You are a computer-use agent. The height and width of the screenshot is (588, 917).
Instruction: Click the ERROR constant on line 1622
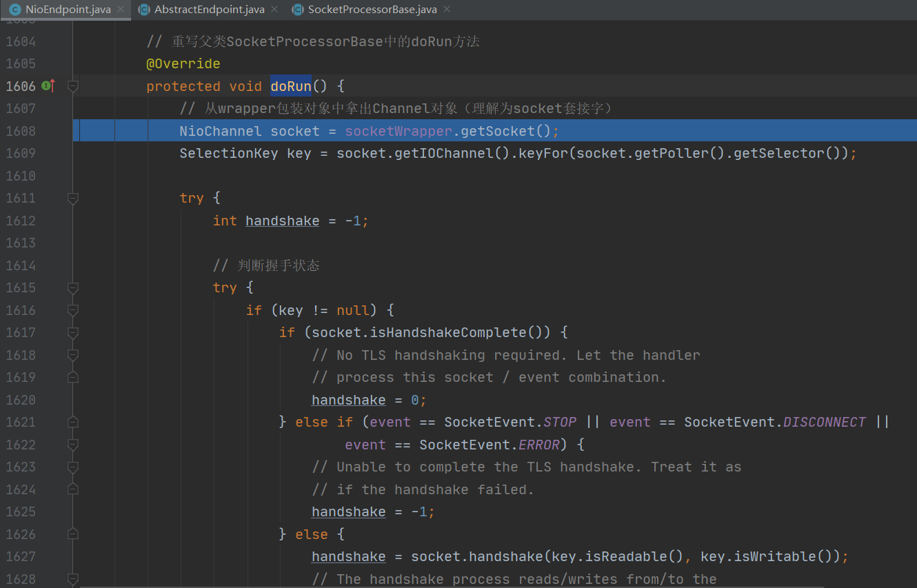539,445
